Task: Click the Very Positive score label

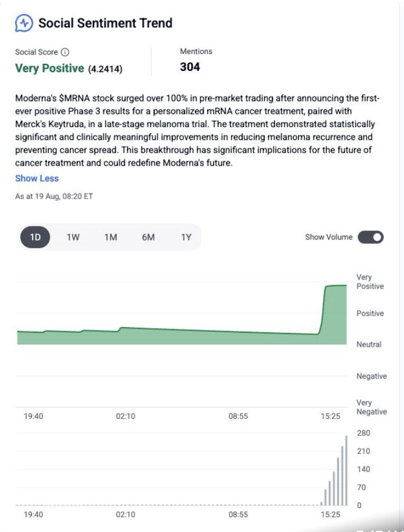Action: click(49, 68)
